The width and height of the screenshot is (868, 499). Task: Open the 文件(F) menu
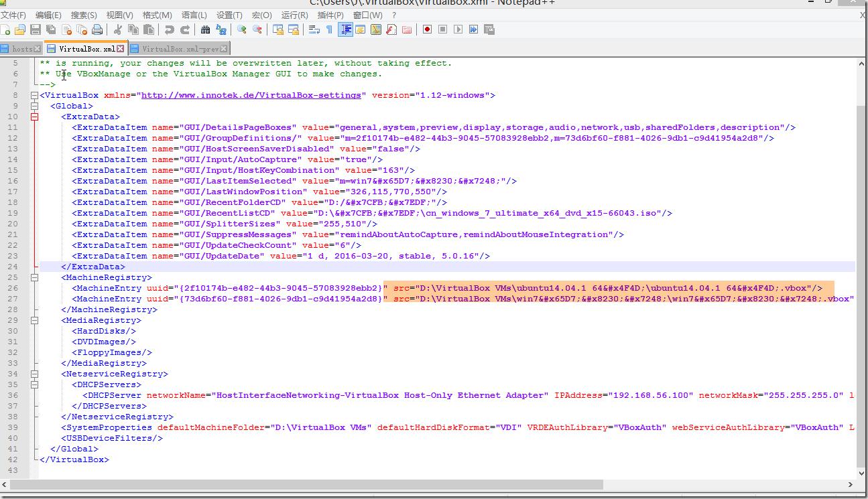[13, 15]
